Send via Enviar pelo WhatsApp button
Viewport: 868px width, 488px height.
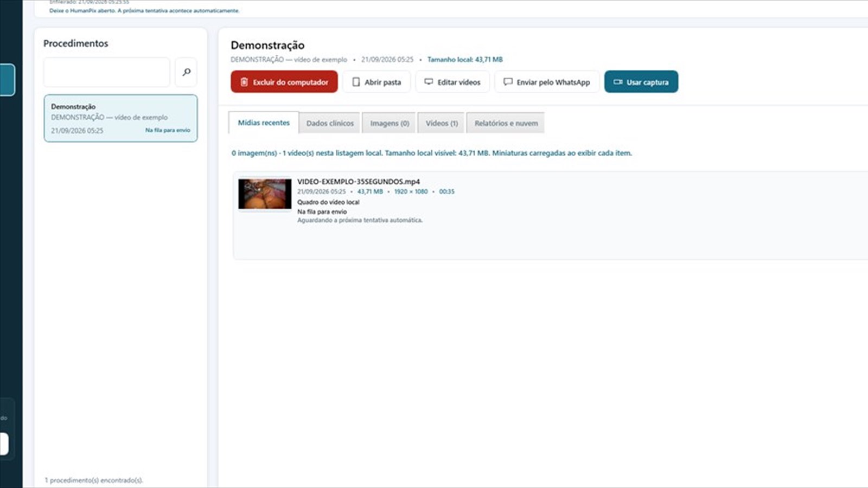point(547,82)
